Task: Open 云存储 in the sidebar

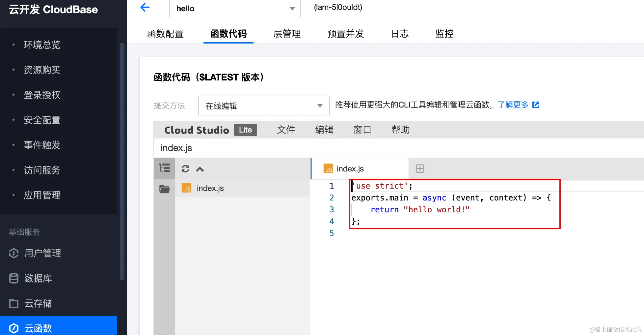Action: click(x=38, y=303)
